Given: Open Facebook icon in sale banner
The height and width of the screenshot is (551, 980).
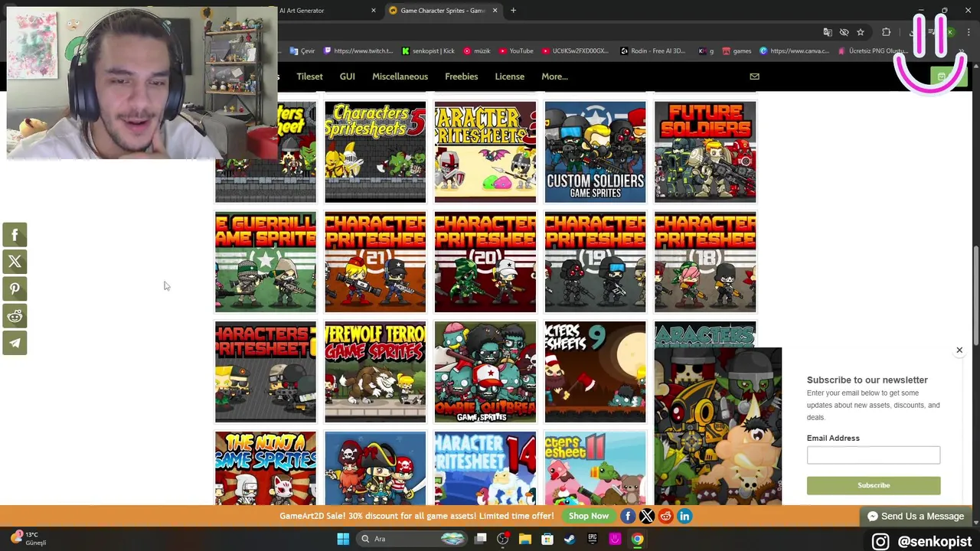Looking at the screenshot, I should [628, 516].
